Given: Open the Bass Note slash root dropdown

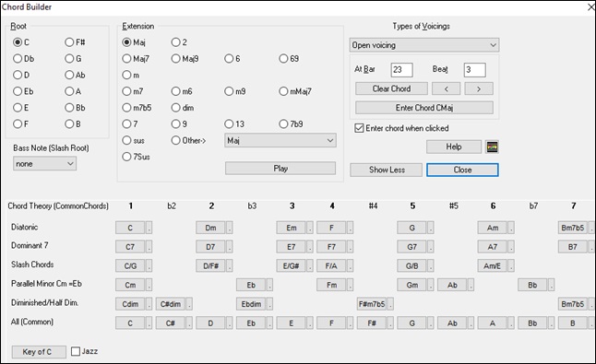Looking at the screenshot, I should (44, 164).
